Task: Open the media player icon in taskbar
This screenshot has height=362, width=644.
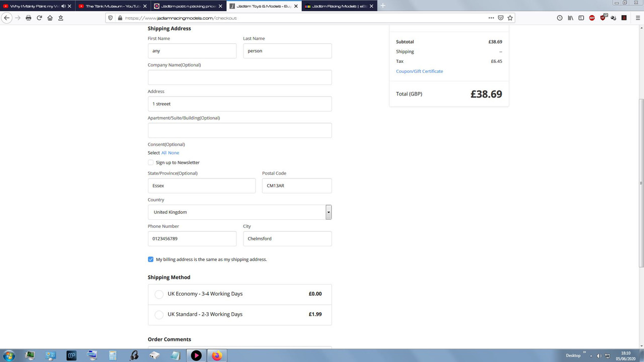Action: [x=196, y=355]
